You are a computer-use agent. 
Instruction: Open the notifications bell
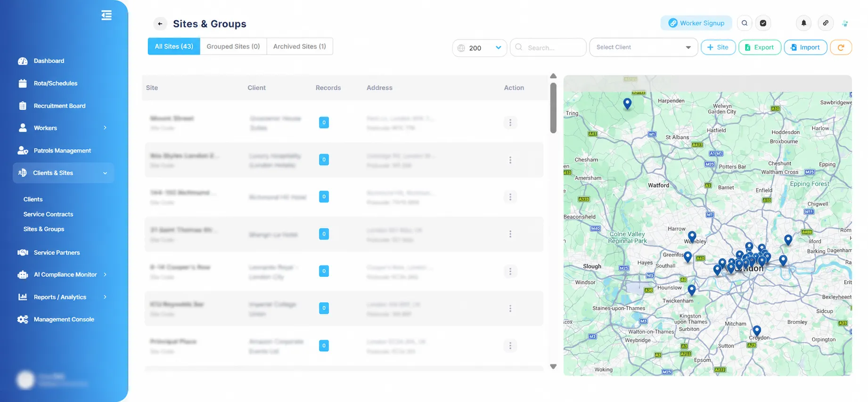pyautogui.click(x=804, y=23)
